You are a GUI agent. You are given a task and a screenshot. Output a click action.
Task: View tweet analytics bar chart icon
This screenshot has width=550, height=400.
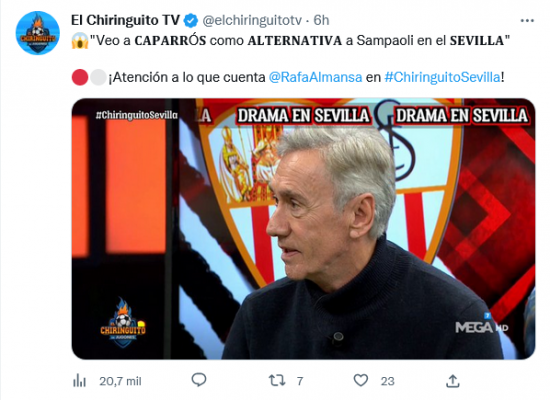tap(80, 381)
